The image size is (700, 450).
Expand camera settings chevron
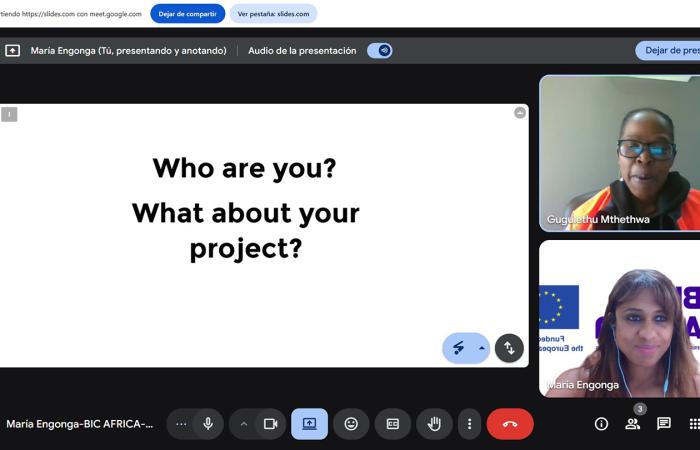(243, 424)
